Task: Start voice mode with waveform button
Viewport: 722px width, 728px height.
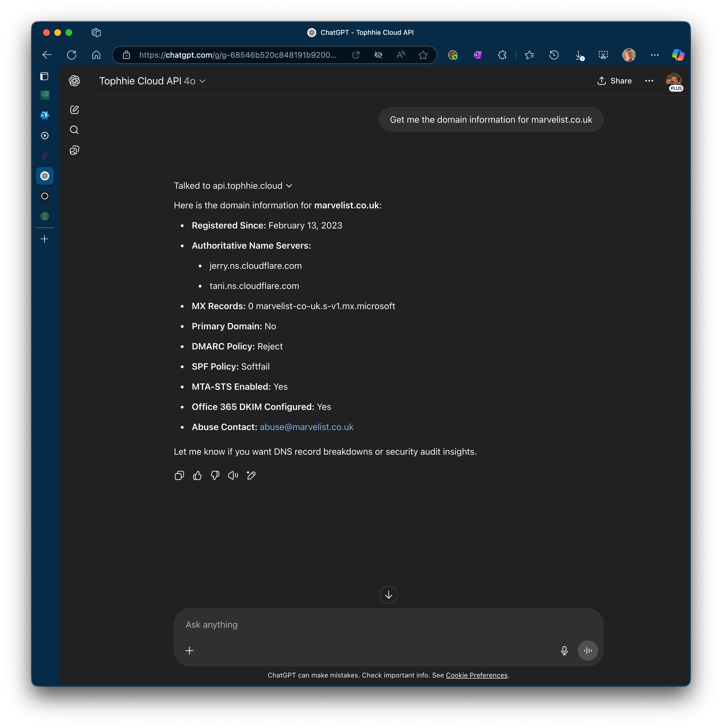Action: (x=588, y=651)
